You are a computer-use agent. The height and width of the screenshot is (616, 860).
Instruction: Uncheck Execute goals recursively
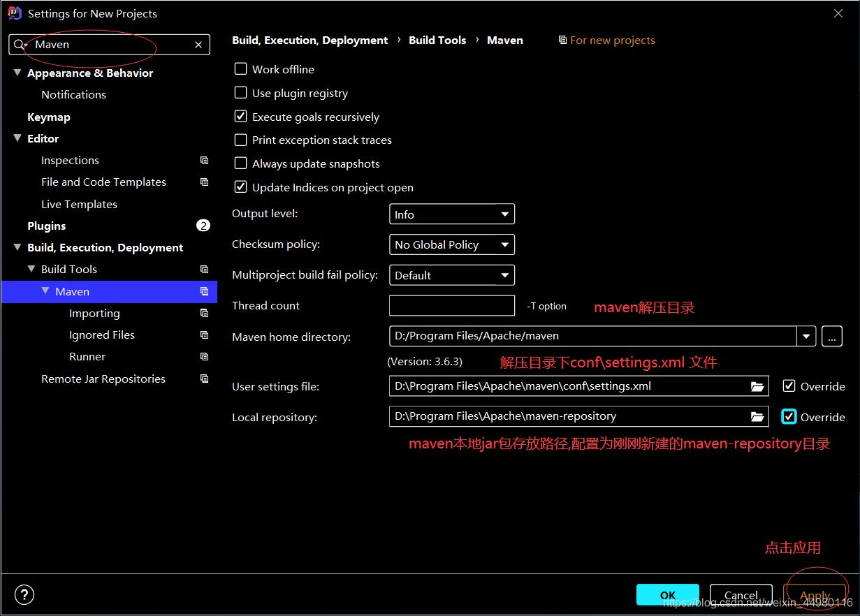pyautogui.click(x=241, y=117)
